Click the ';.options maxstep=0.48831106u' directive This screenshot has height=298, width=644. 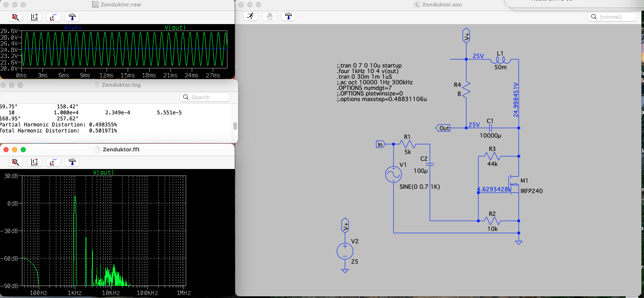382,99
